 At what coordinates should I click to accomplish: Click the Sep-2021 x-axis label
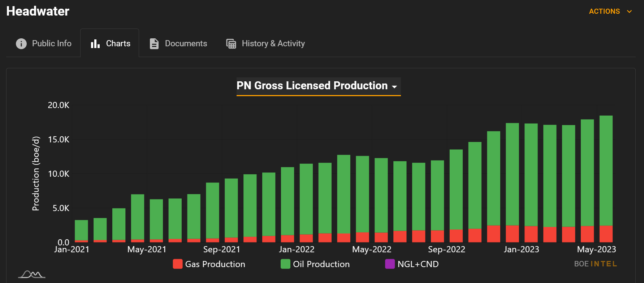(x=221, y=249)
